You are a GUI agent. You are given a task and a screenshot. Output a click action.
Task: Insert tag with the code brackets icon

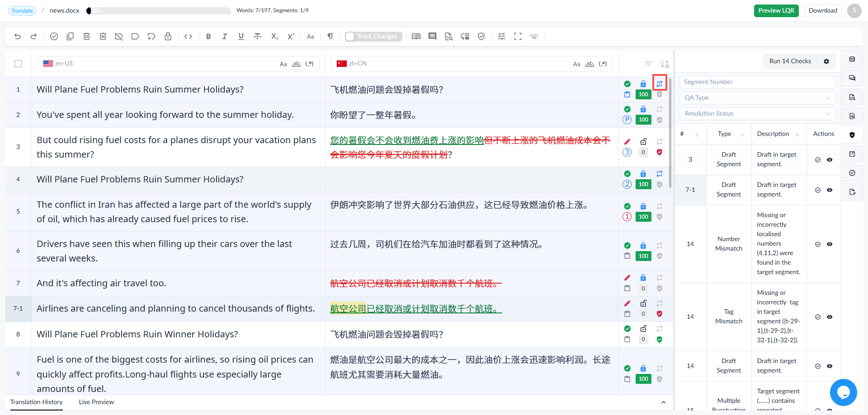(189, 36)
